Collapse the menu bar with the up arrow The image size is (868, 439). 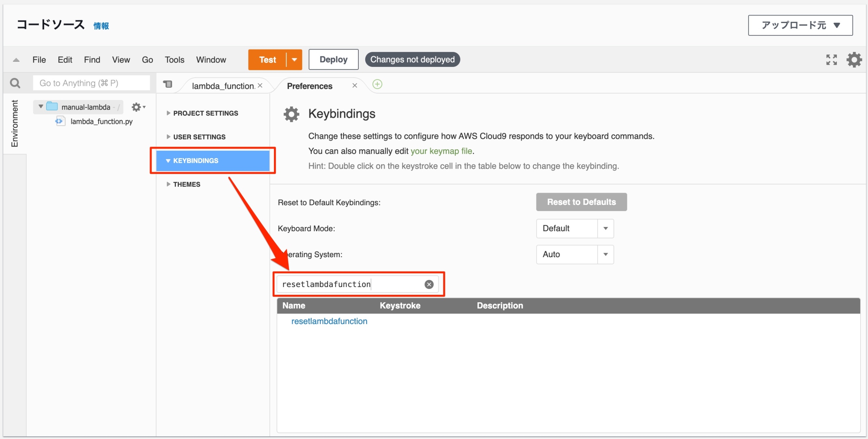point(16,60)
